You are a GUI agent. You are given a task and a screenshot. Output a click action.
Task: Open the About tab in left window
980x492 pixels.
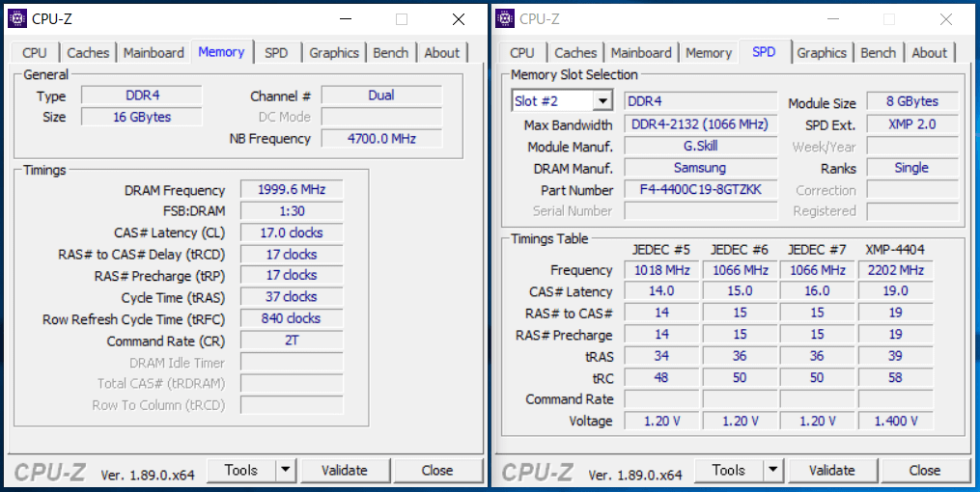(442, 53)
